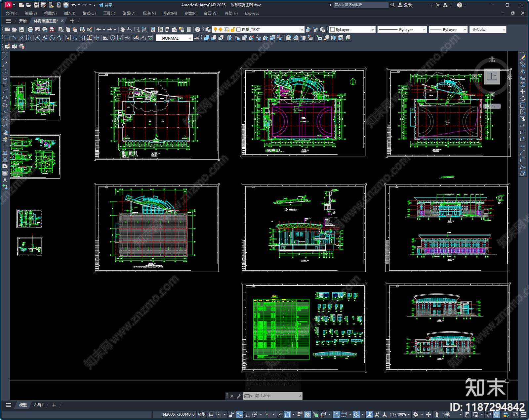Open the 文件(F) menu
The height and width of the screenshot is (420, 529).
pos(11,13)
